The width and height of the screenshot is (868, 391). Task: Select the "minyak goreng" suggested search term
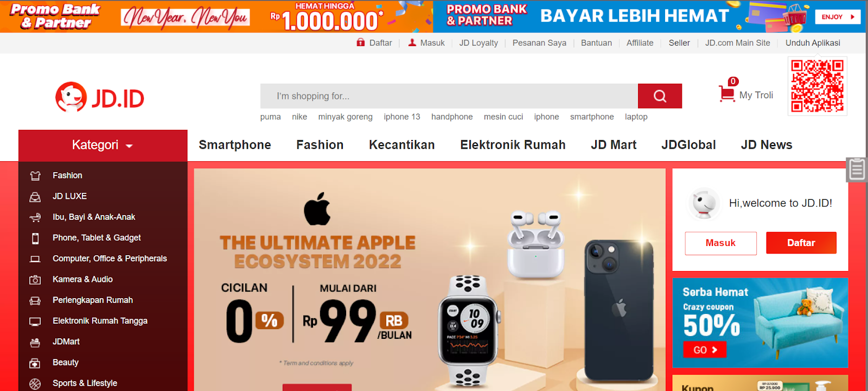(x=346, y=117)
